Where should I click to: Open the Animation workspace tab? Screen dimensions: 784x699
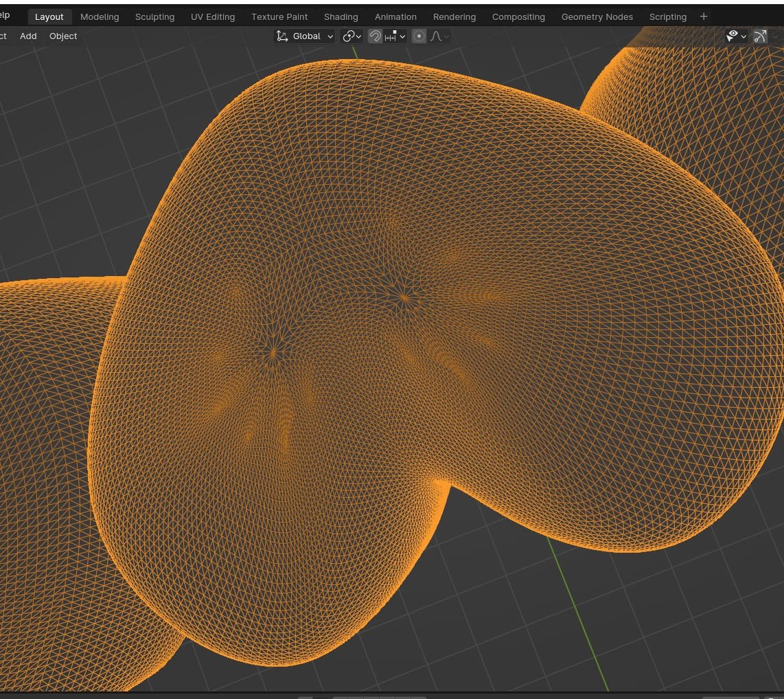pos(395,17)
